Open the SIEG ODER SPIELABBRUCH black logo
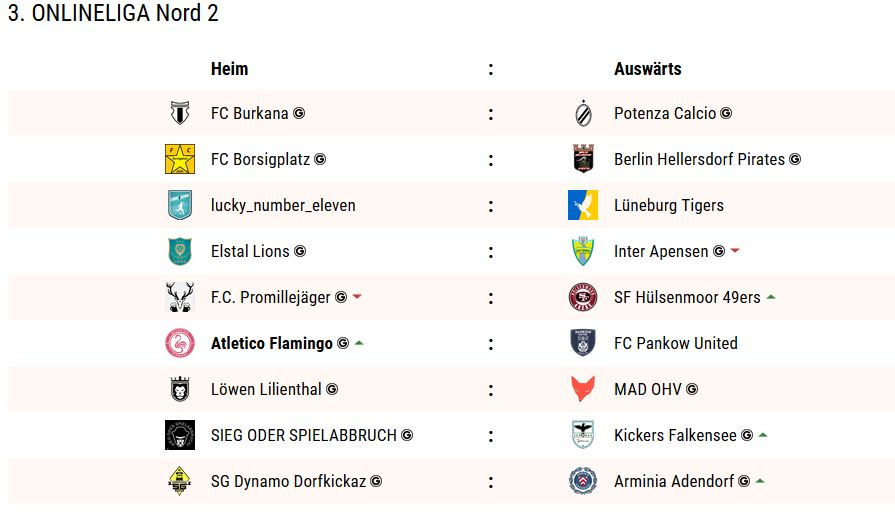 click(x=180, y=435)
